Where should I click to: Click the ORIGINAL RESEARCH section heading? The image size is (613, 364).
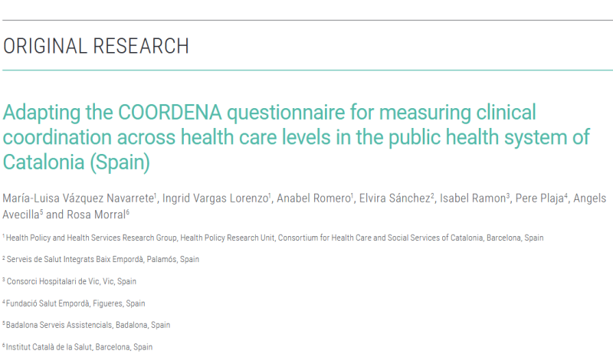coord(97,46)
